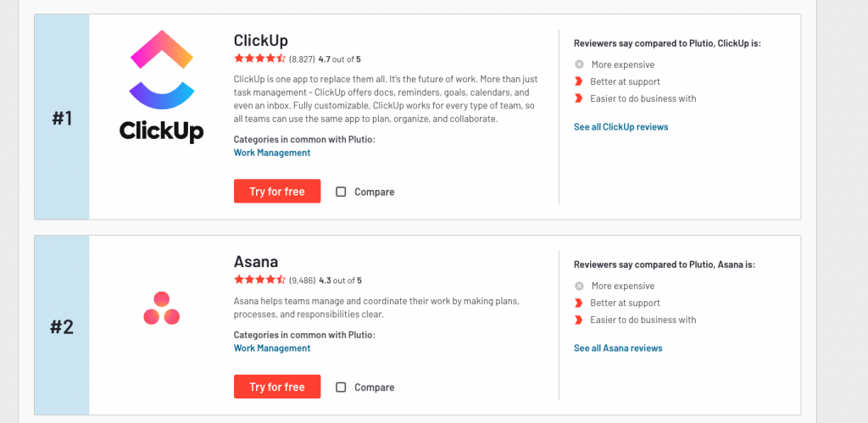Click Asana 'Better at support' arrow icon
The width and height of the screenshot is (868, 423).
[x=579, y=303]
